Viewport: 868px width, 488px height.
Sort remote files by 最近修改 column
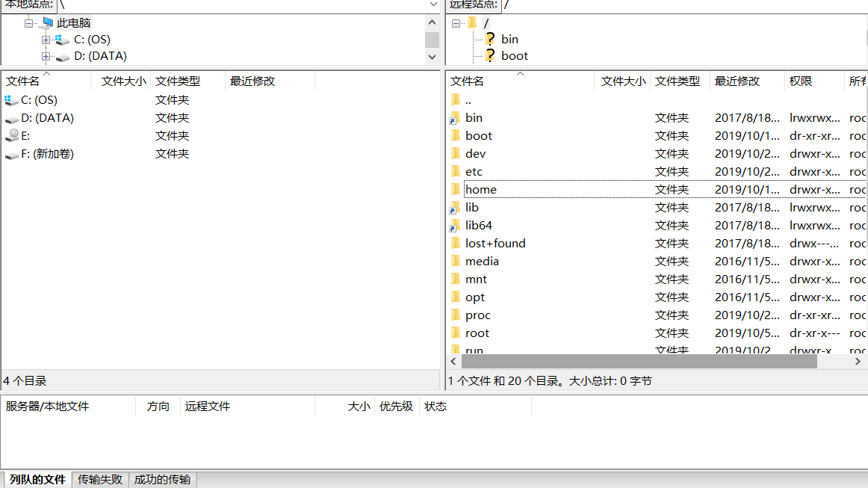pyautogui.click(x=747, y=81)
